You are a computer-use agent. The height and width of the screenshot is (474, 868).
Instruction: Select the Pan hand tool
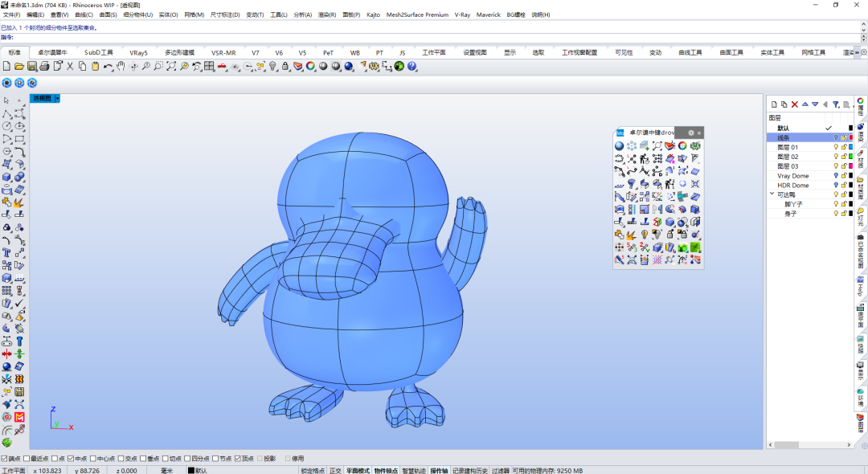121,67
